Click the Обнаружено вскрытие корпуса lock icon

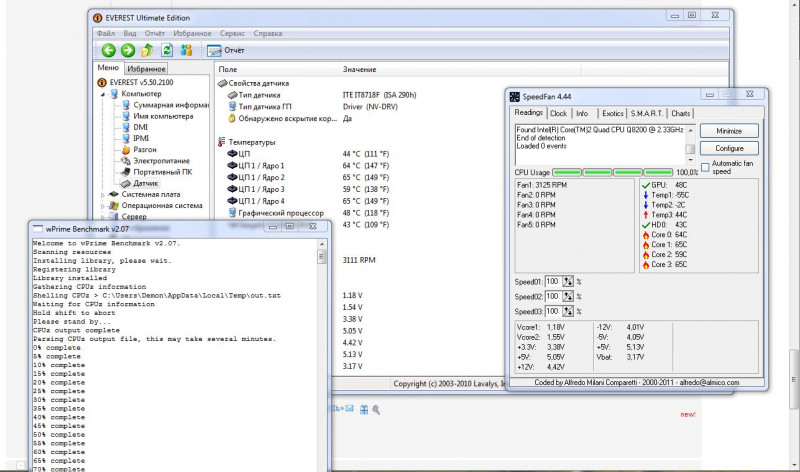[232, 118]
